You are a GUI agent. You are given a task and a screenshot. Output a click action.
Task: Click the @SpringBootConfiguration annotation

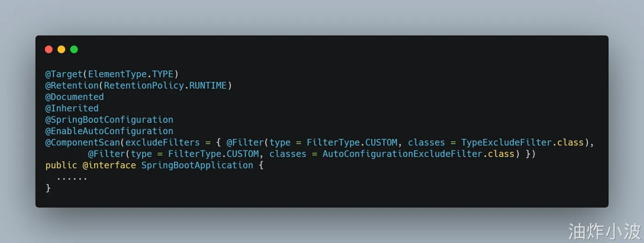[109, 120]
